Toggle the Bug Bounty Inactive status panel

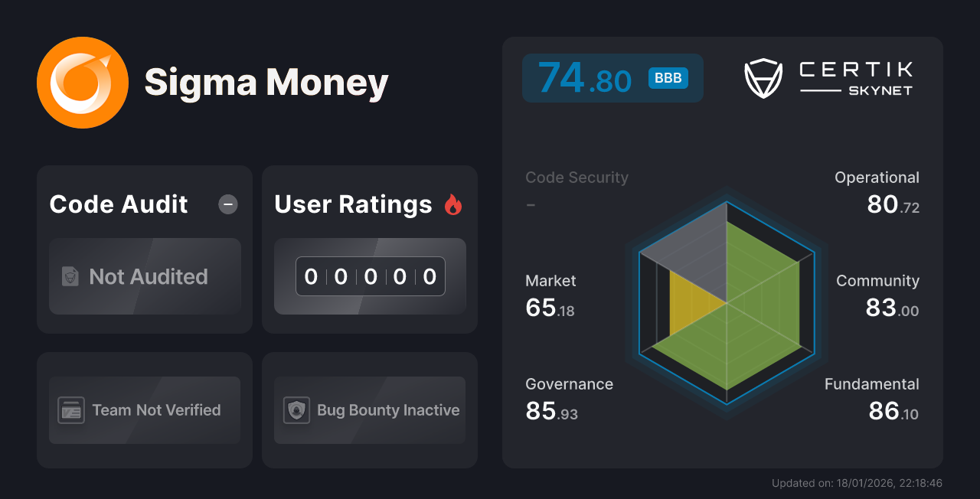369,409
